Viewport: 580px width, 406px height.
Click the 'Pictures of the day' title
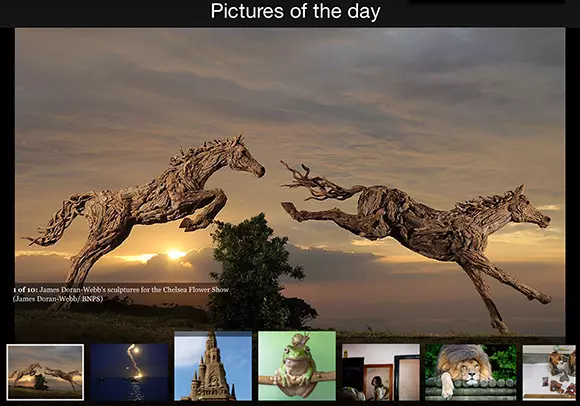(x=295, y=11)
